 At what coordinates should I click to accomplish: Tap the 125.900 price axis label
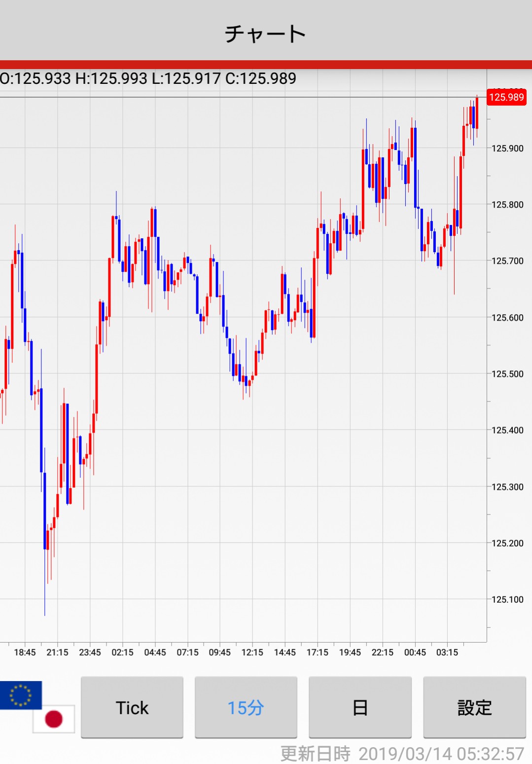coord(507,148)
